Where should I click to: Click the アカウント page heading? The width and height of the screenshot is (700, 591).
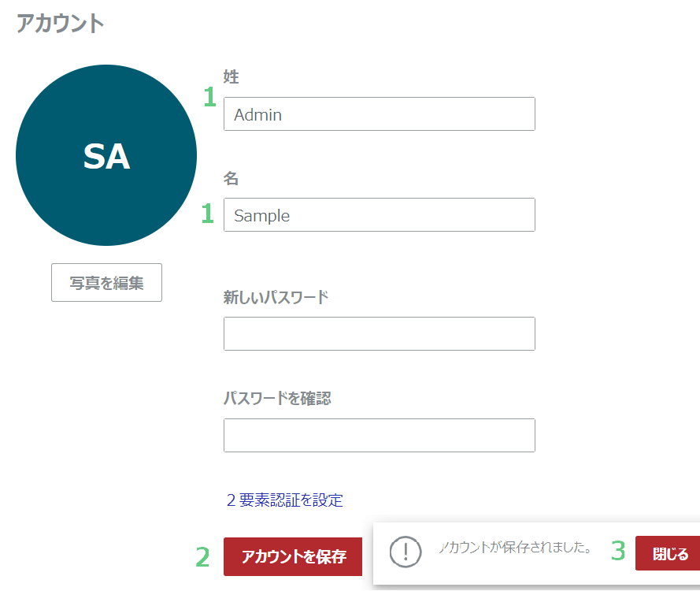[x=61, y=23]
